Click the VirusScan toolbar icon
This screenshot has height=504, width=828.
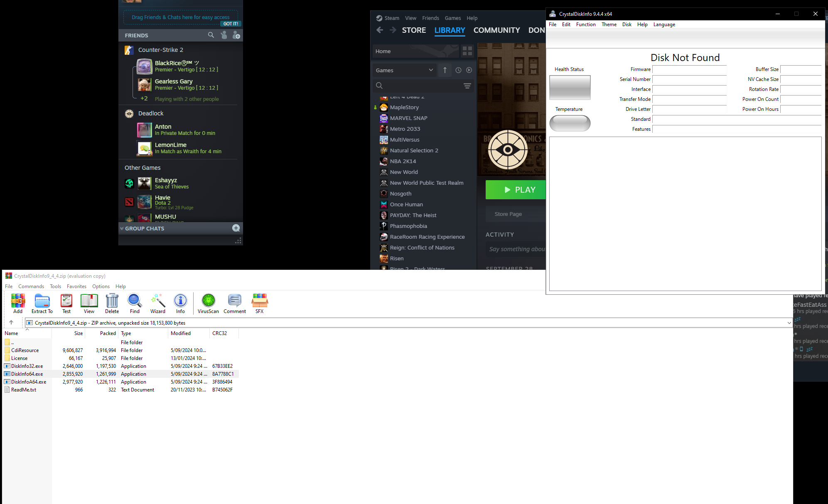208,303
